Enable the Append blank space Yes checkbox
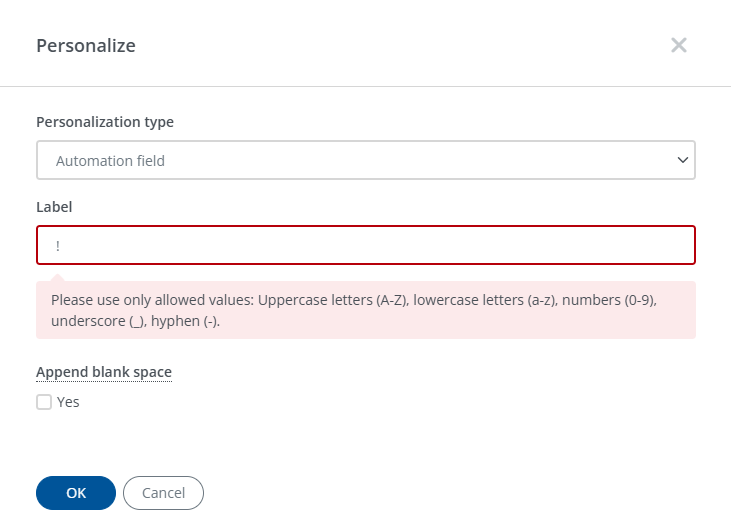The width and height of the screenshot is (731, 527). [44, 402]
